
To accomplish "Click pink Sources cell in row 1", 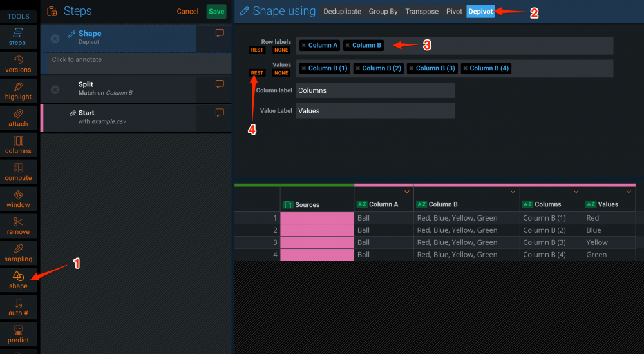I will pos(317,218).
